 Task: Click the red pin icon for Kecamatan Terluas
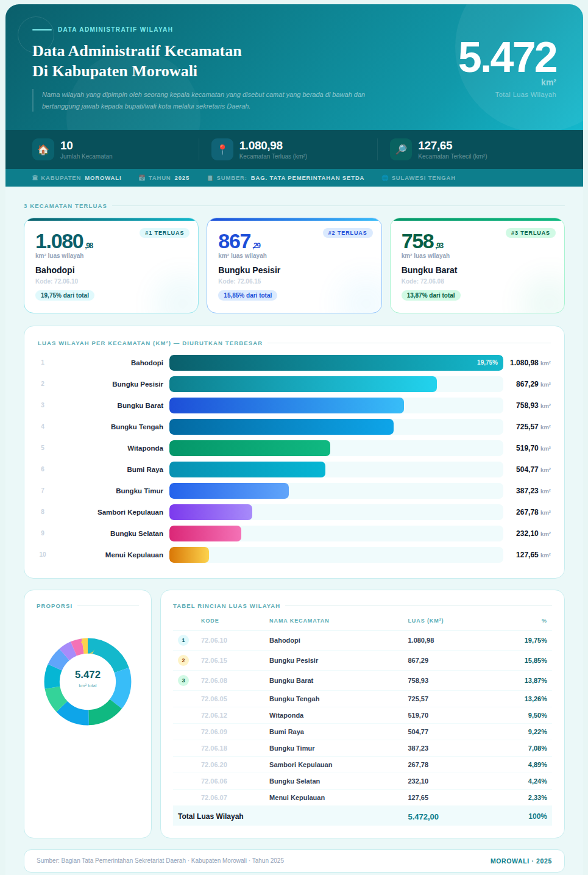click(222, 149)
